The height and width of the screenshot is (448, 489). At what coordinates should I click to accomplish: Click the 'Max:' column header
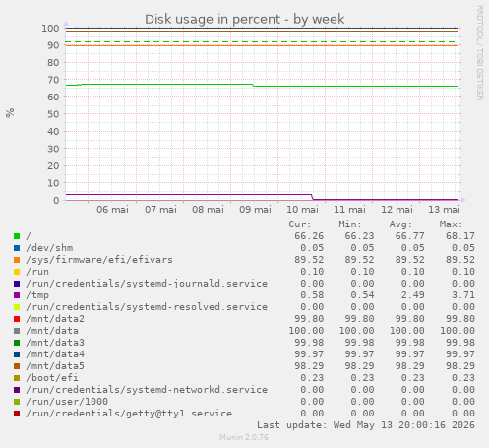[x=452, y=224]
